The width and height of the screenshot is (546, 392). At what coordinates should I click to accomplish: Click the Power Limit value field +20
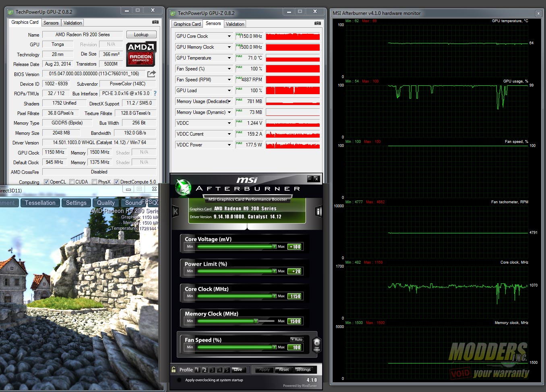295,271
